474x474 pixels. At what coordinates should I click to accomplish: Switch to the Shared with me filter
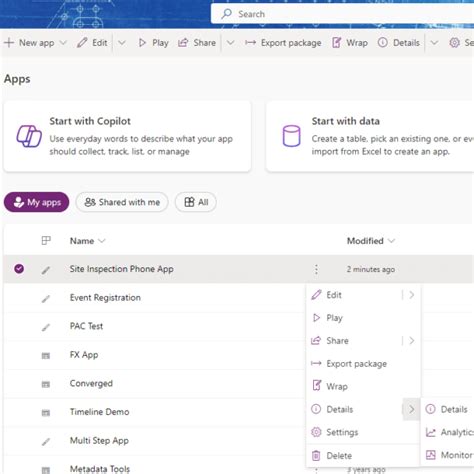pyautogui.click(x=122, y=202)
